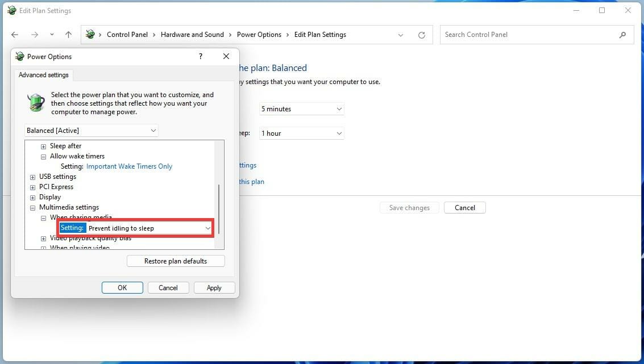Click the Important Wake Timers Only link

(x=129, y=166)
